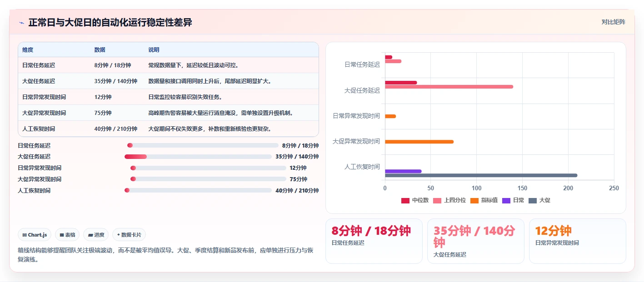Select the 数据卡片 chip
The image size is (644, 282).
129,235
